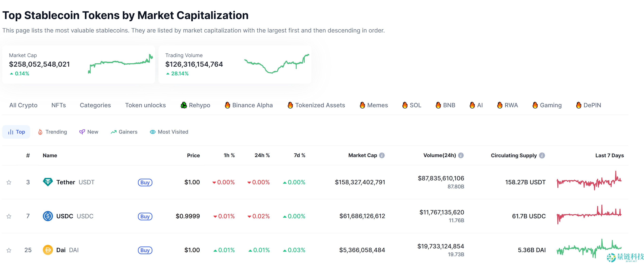
Task: Click the Tether coin logo icon
Action: [x=48, y=182]
